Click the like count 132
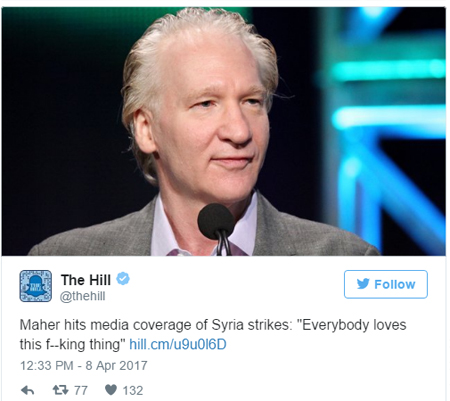450x401 pixels. coord(133,391)
